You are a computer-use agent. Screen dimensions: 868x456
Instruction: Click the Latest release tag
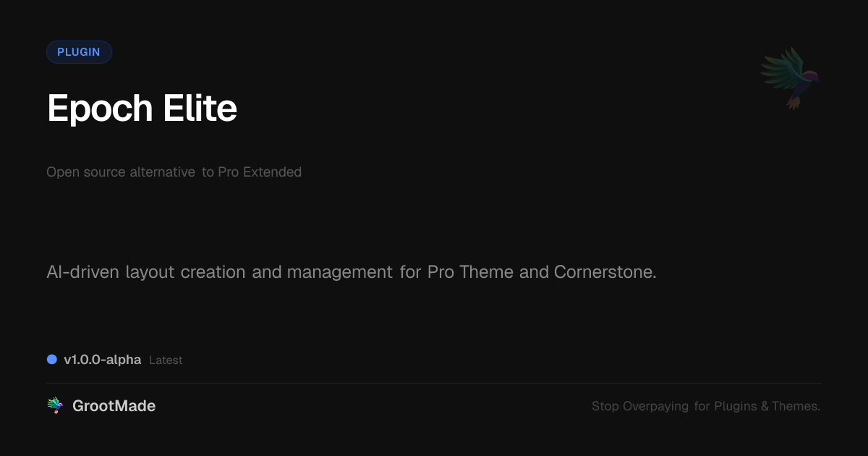[166, 360]
